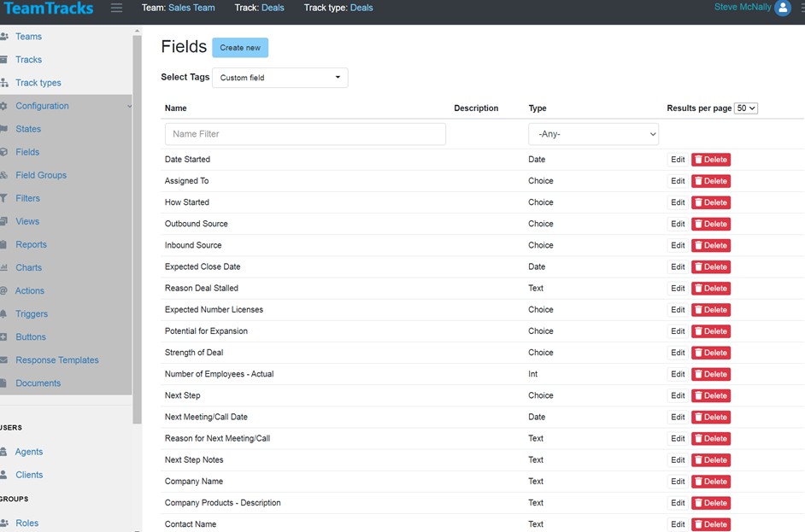Open the Reports sidebar item
Image resolution: width=805 pixels, height=532 pixels.
31,244
